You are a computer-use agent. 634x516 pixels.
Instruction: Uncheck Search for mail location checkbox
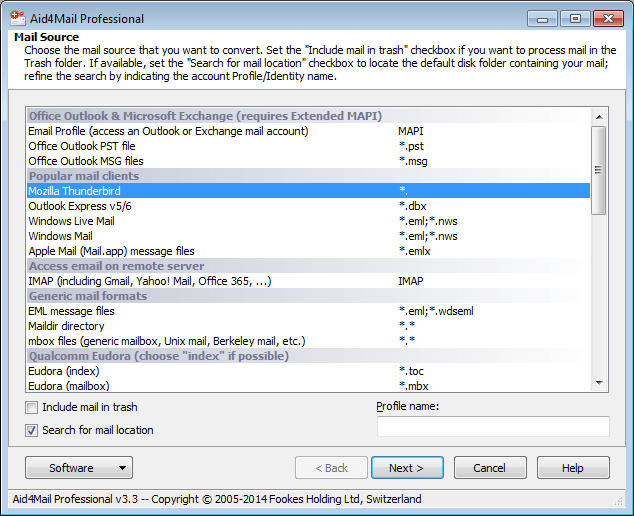pyautogui.click(x=32, y=430)
